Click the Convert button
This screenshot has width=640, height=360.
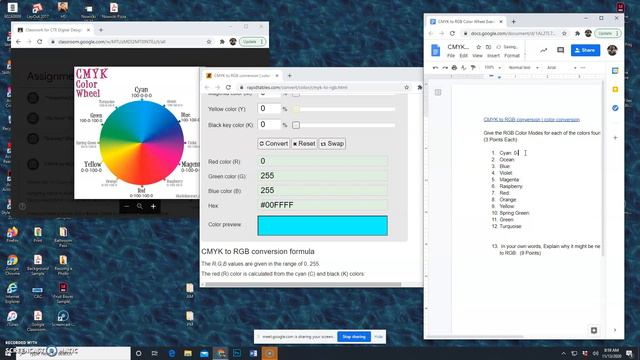coord(273,144)
